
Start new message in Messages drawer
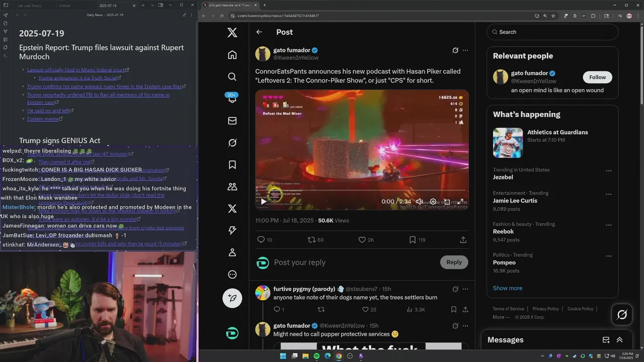click(606, 340)
